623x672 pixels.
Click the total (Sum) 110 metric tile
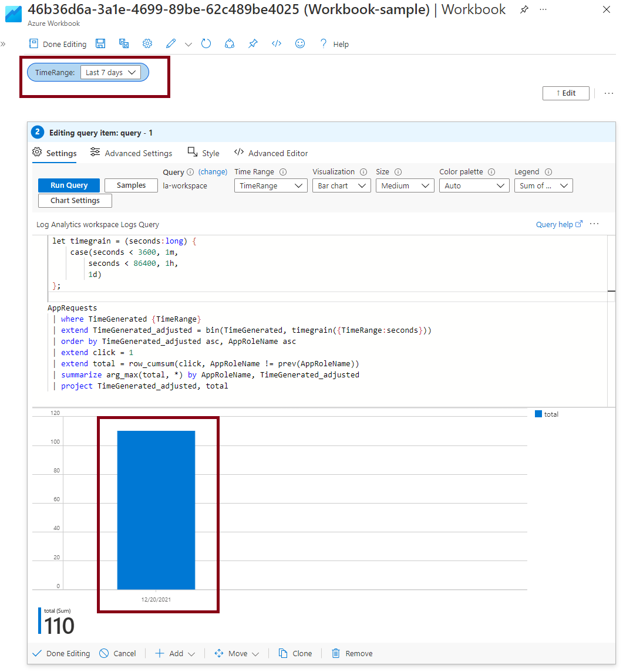coord(57,622)
